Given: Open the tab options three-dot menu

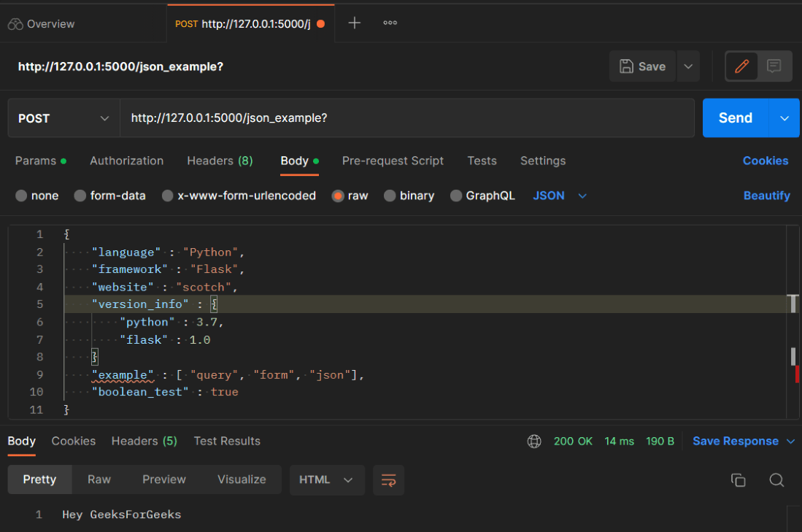Looking at the screenshot, I should (x=390, y=23).
